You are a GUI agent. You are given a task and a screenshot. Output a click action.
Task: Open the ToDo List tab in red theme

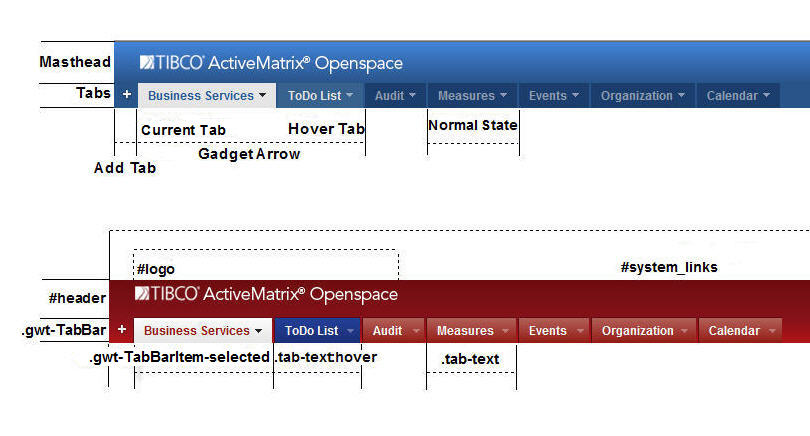click(317, 331)
